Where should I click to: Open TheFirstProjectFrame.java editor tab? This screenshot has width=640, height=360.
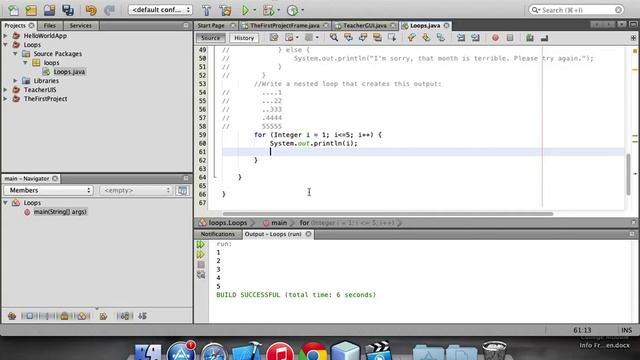[285, 25]
